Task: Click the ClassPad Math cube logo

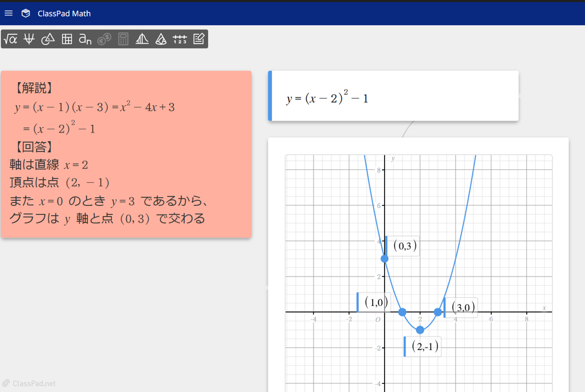Action: 26,13
